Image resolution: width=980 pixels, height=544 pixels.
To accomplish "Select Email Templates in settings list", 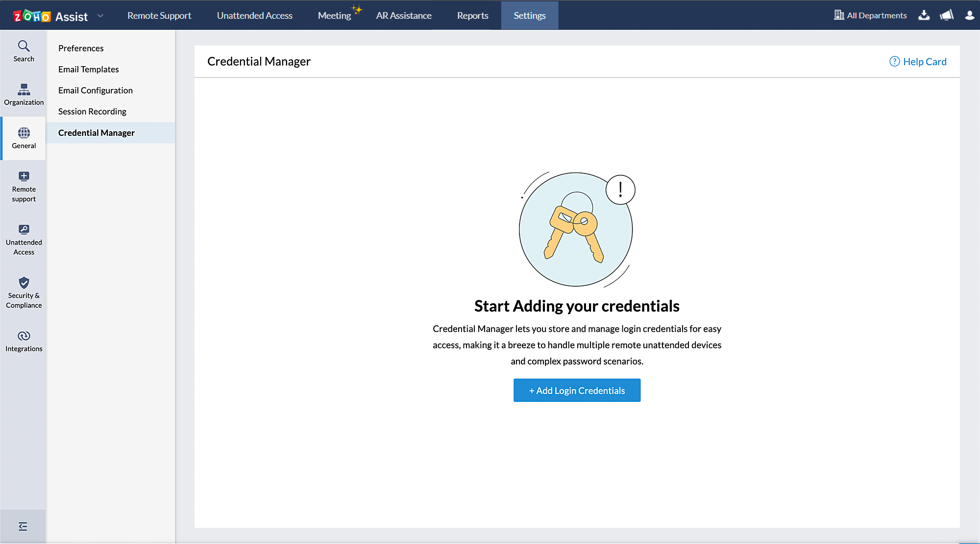I will (x=89, y=69).
